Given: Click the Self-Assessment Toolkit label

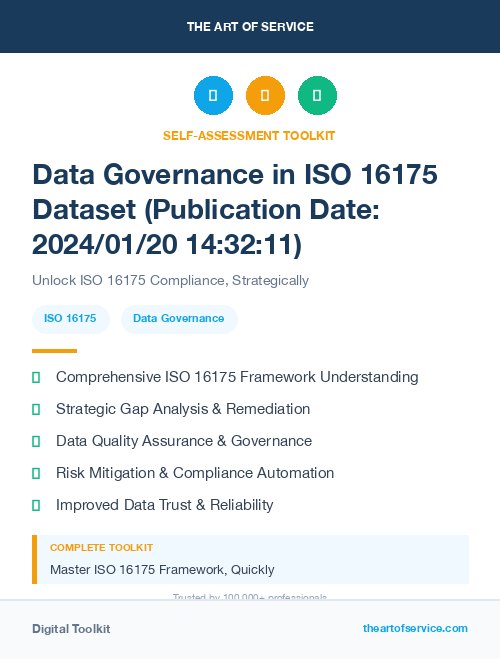Looking at the screenshot, I should click(249, 136).
